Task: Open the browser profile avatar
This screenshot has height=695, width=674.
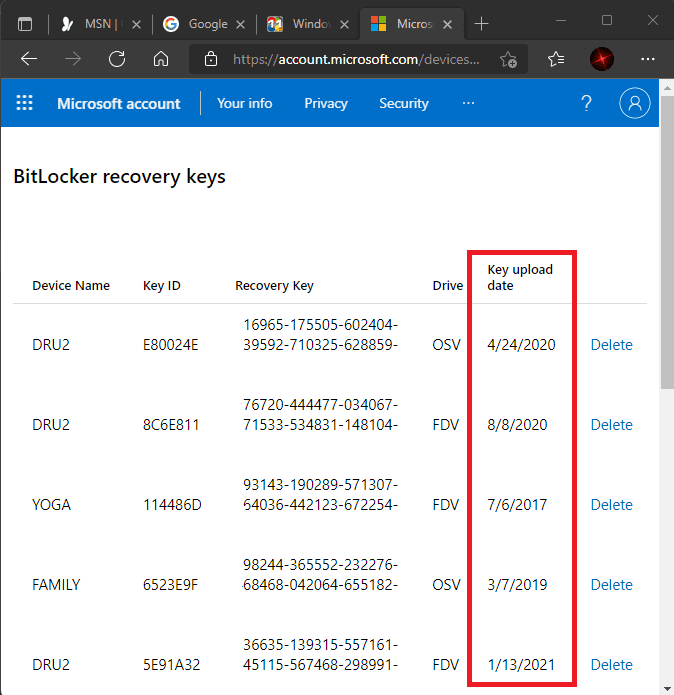Action: pyautogui.click(x=602, y=59)
